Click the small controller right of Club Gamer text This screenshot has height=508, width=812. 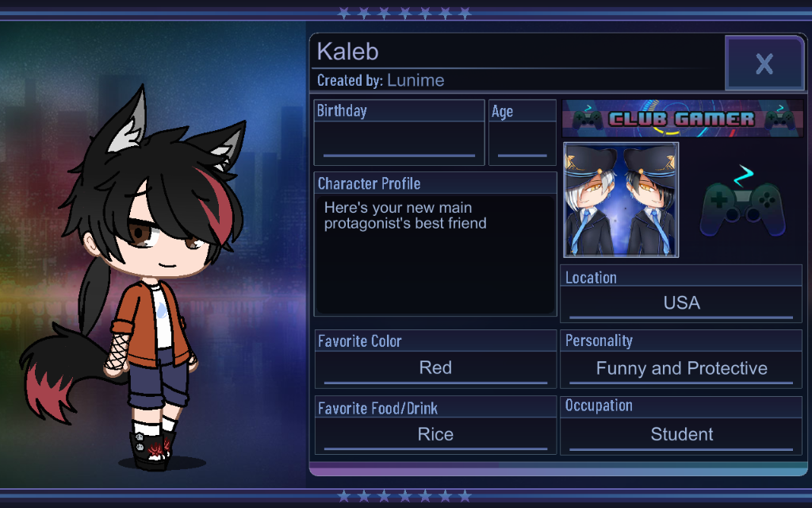coord(780,118)
